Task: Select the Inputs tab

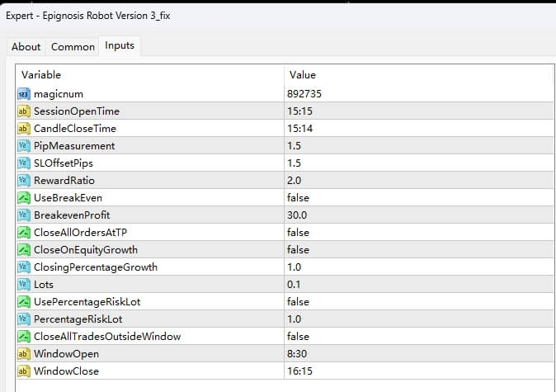Action: (120, 46)
